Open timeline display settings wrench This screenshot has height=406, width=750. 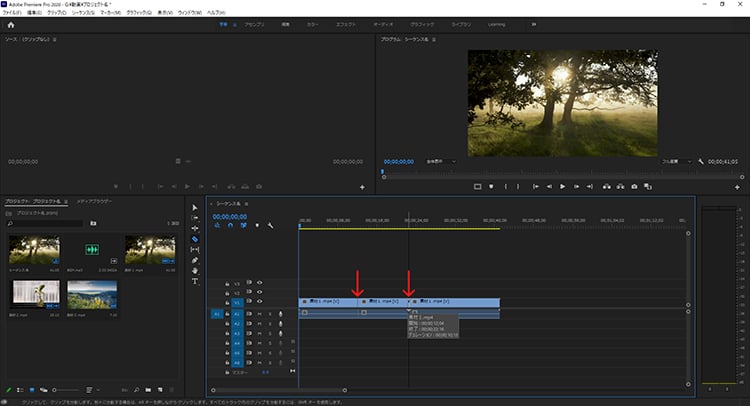tap(271, 225)
